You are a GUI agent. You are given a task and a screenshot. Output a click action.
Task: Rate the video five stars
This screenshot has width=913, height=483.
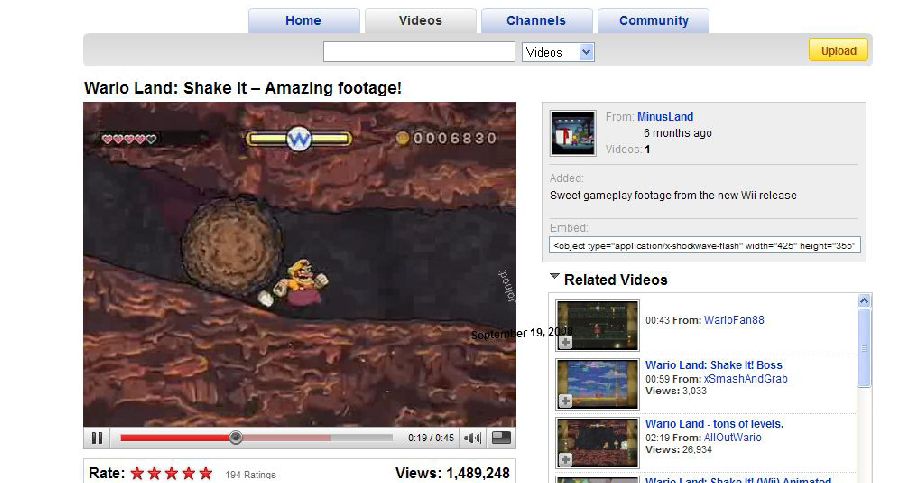tap(206, 473)
